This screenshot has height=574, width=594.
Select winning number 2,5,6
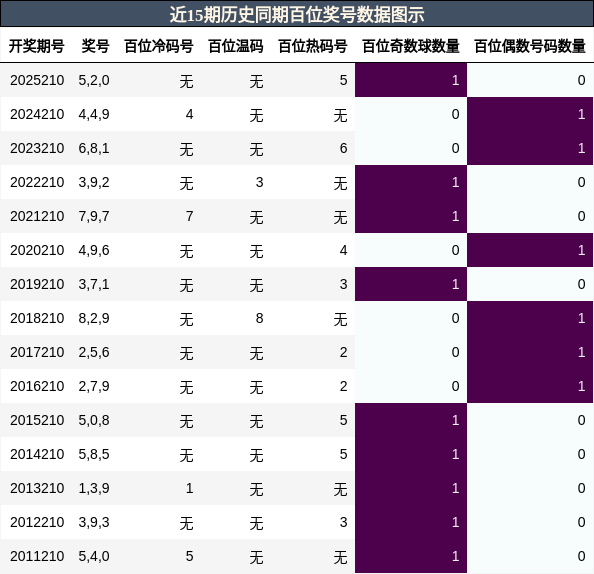coord(94,352)
